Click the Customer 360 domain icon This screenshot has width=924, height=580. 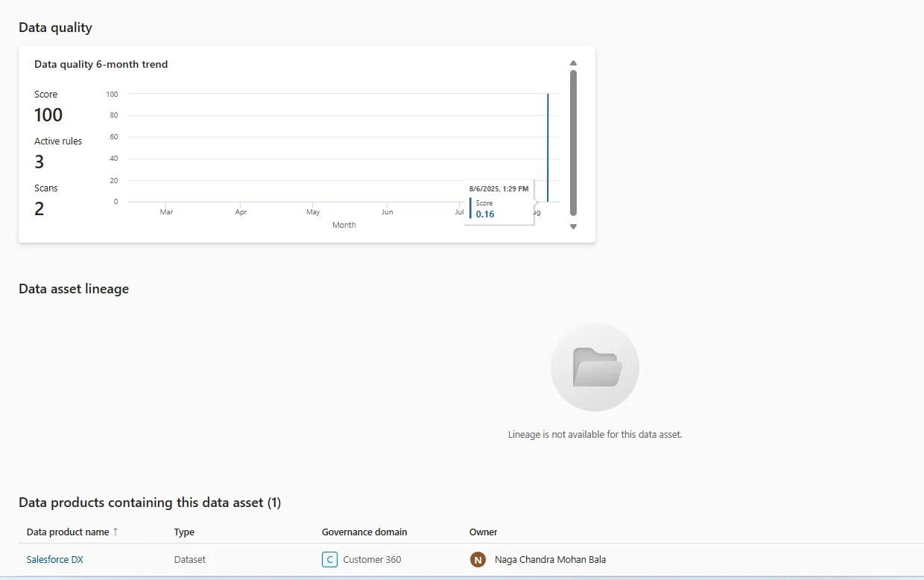point(329,559)
